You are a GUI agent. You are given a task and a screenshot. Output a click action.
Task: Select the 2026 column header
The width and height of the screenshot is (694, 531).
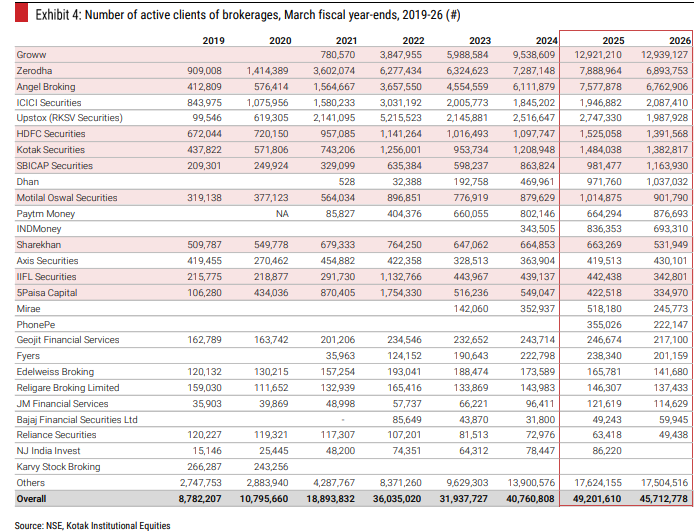coord(677,40)
